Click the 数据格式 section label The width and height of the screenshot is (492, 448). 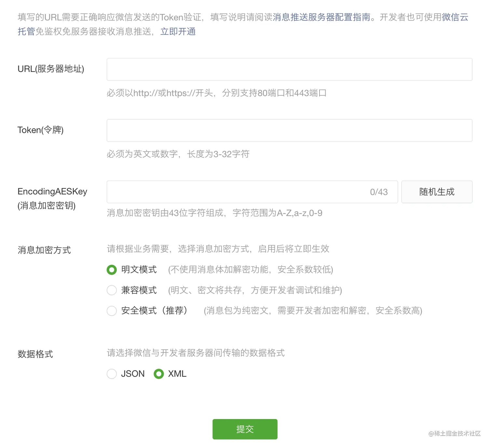(35, 354)
